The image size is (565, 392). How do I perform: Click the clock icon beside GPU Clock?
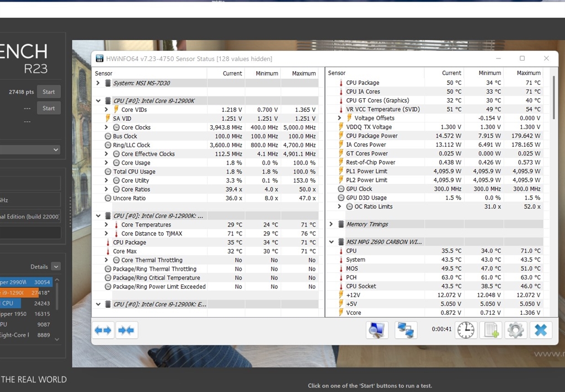(341, 189)
